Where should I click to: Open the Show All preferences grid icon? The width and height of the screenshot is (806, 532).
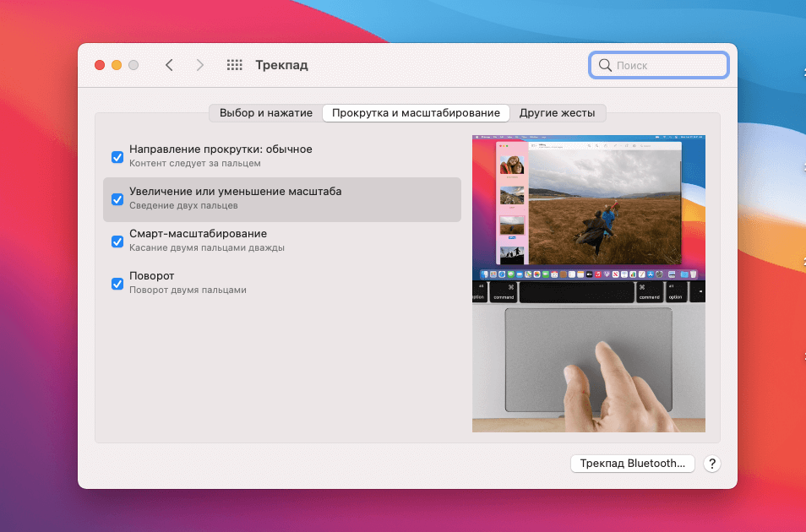click(x=234, y=64)
